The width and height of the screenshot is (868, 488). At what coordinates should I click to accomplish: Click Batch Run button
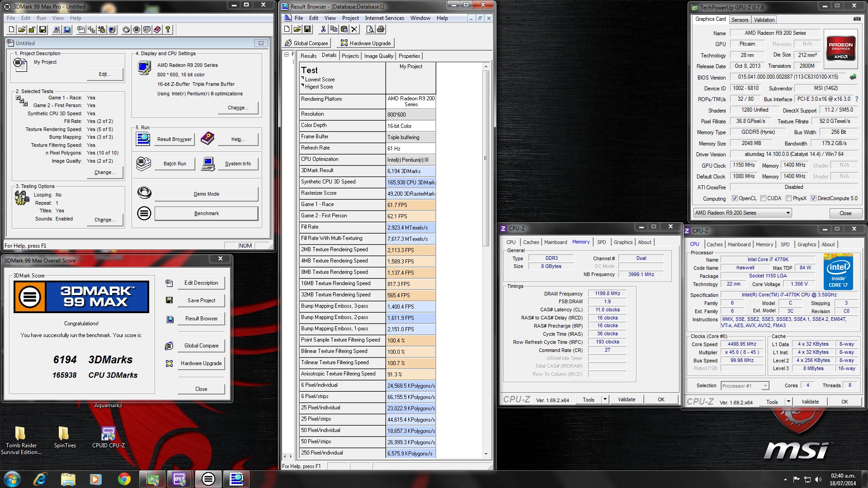click(x=175, y=164)
